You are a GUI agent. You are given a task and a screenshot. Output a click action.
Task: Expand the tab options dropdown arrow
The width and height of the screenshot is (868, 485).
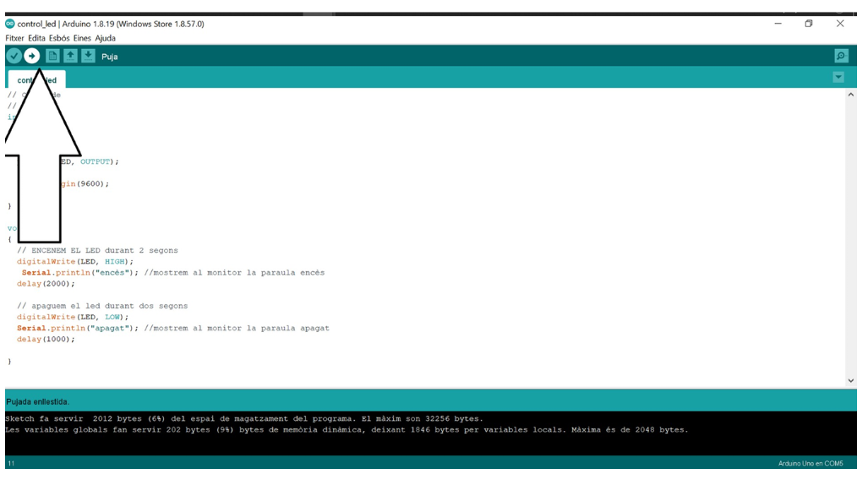coord(838,77)
